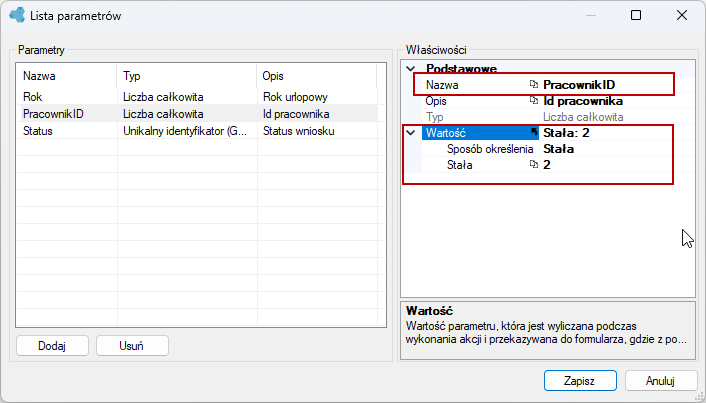
Task: Click the copy icon beside Opis property
Action: (x=534, y=100)
